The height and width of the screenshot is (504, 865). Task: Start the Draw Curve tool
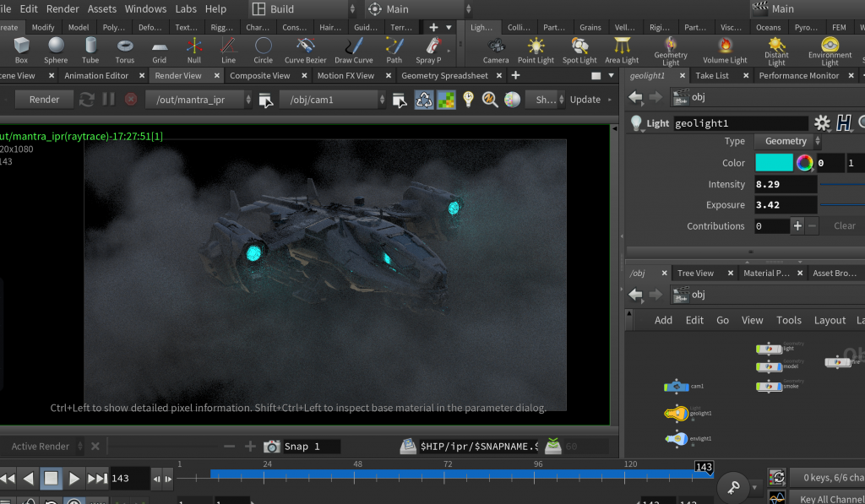(354, 50)
